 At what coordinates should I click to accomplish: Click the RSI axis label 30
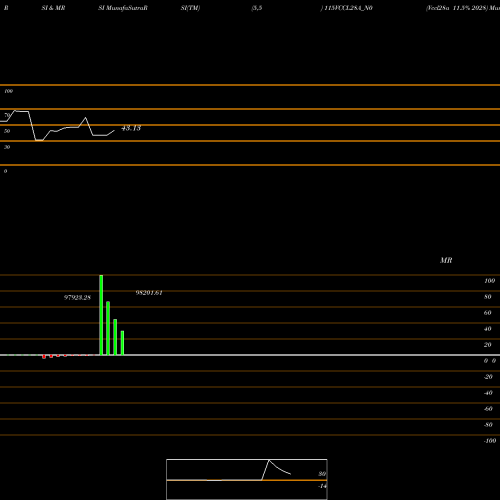(x=7, y=147)
